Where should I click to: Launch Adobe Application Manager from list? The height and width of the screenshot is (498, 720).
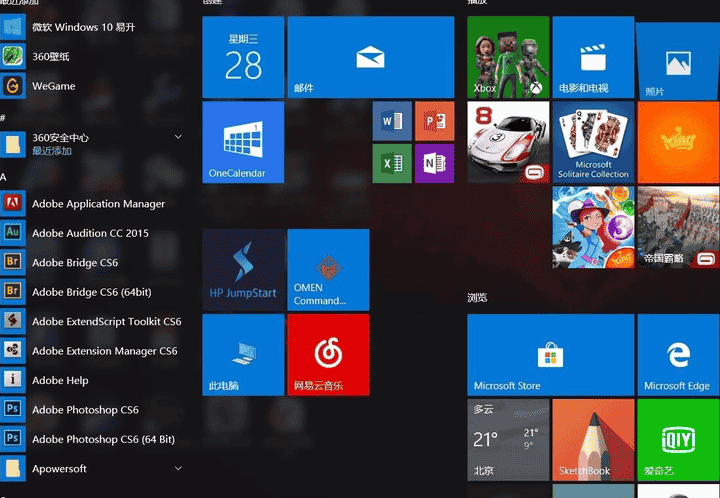pyautogui.click(x=98, y=204)
